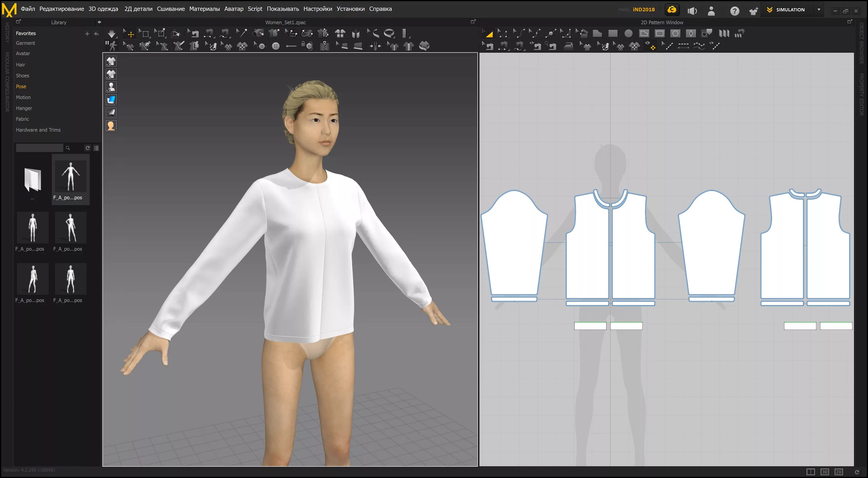
Task: Open the Сшивание menu
Action: tap(170, 9)
